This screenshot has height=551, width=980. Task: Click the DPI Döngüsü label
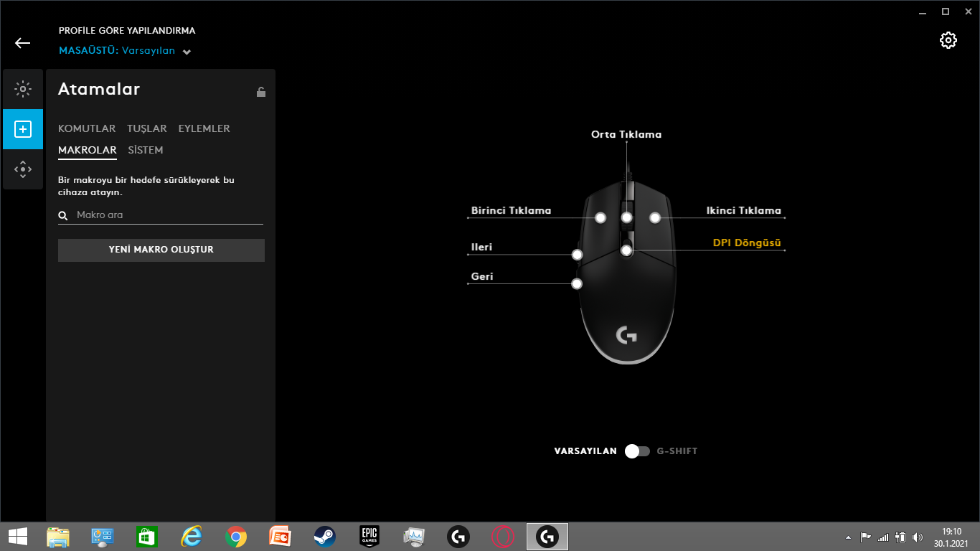747,242
